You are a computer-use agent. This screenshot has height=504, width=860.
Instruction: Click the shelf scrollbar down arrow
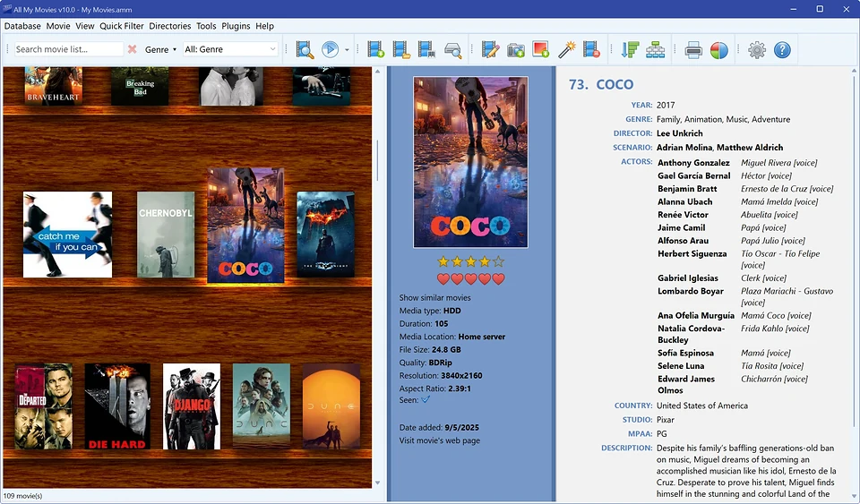click(x=377, y=483)
